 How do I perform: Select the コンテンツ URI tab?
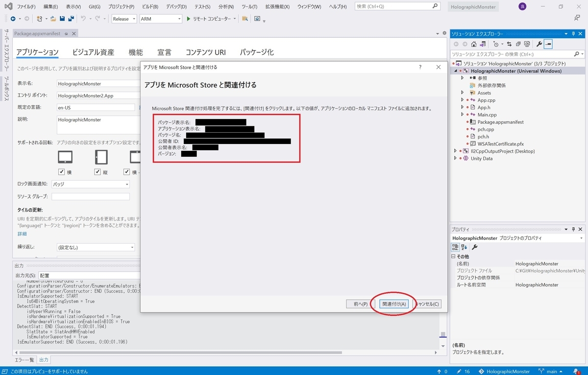[x=206, y=52]
